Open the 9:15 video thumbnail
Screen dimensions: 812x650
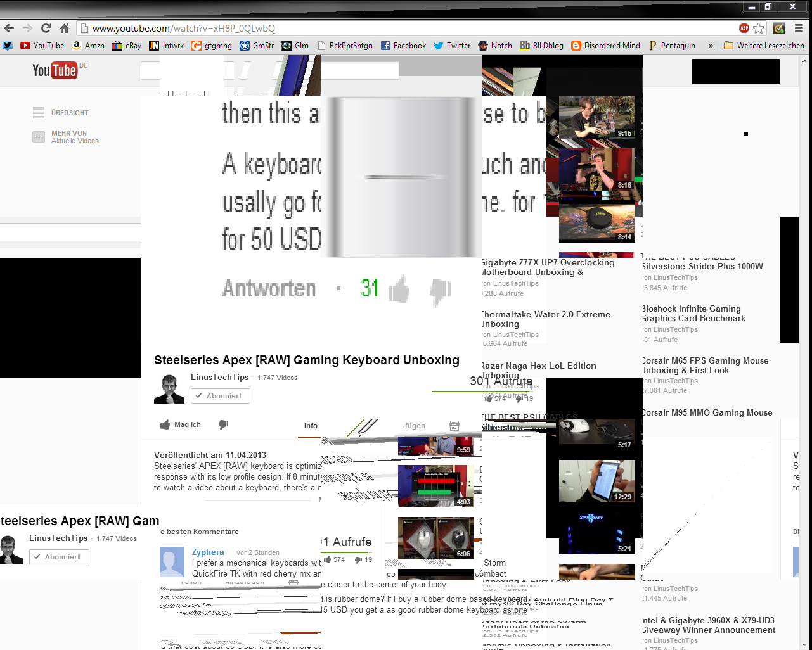597,118
